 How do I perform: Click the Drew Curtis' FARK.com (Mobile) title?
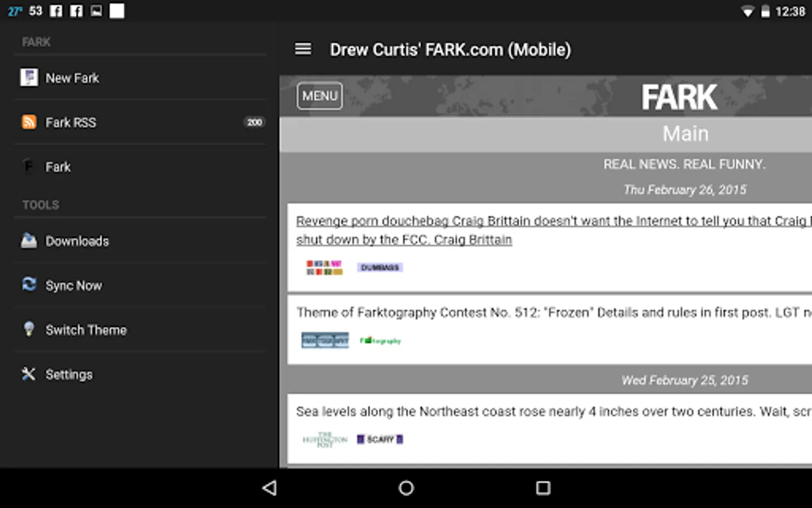click(450, 50)
